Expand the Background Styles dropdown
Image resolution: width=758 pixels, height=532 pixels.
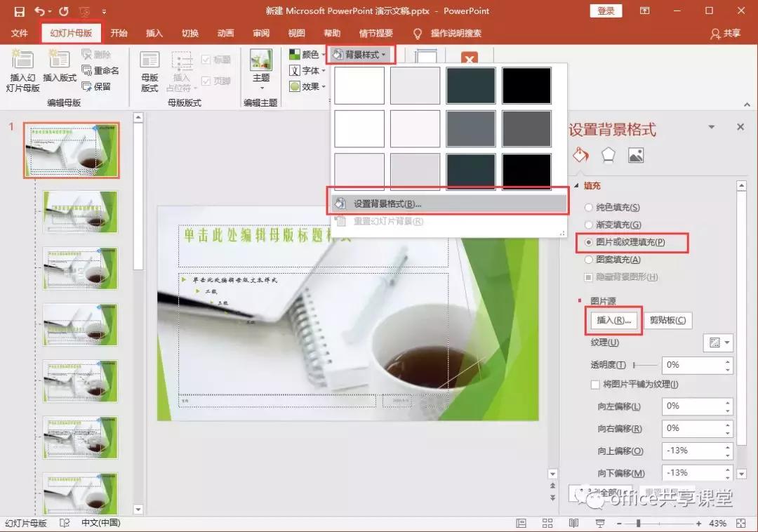361,54
